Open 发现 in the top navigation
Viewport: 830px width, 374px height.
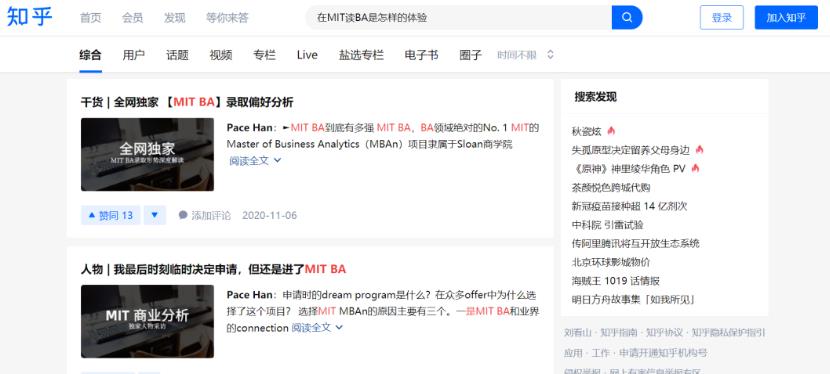point(175,17)
